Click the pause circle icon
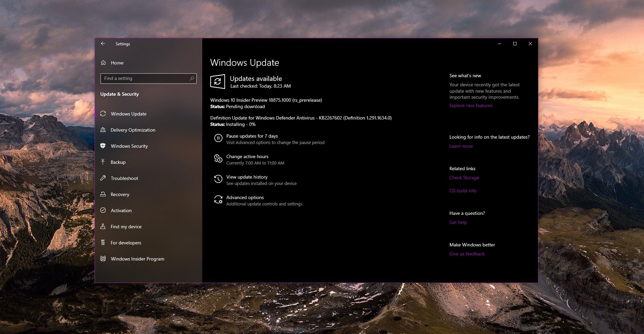The height and width of the screenshot is (334, 644). tap(218, 138)
